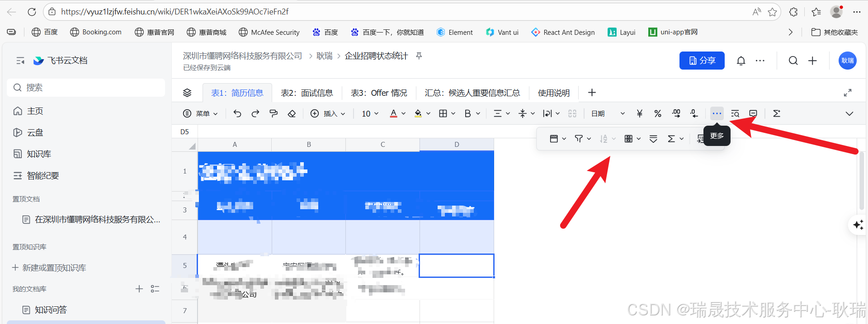Image resolution: width=868 pixels, height=324 pixels.
Task: Toggle bold formatting with the B icon
Action: click(x=468, y=113)
